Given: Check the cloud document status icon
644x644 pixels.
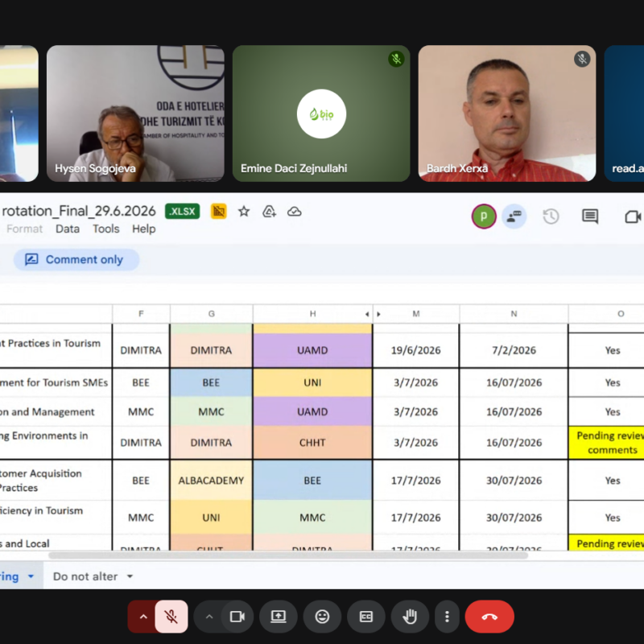Looking at the screenshot, I should 294,212.
